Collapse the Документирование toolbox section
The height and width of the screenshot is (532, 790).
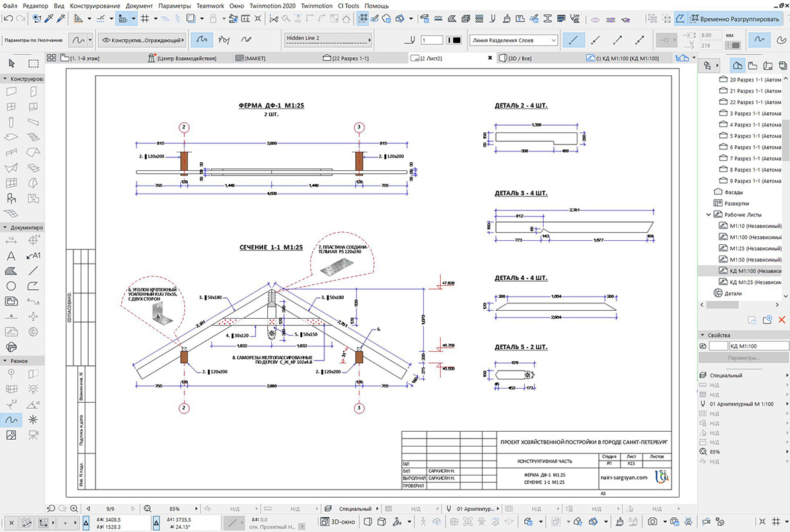tap(5, 228)
